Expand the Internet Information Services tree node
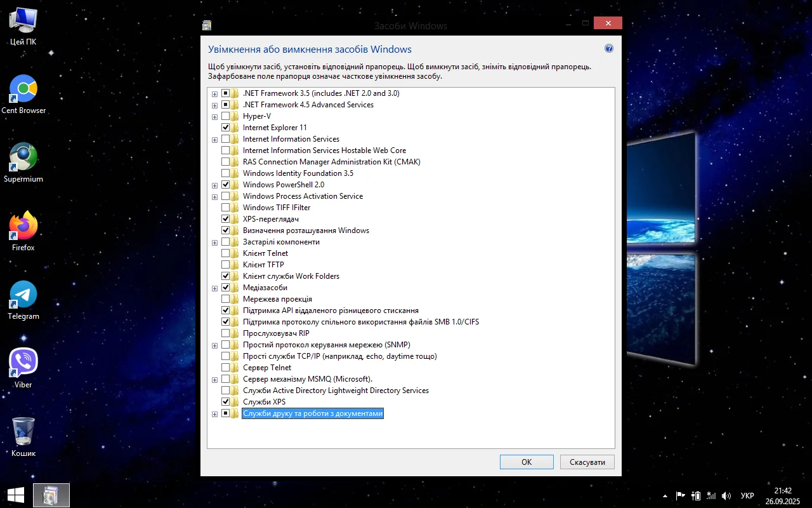The image size is (812, 508). click(214, 140)
